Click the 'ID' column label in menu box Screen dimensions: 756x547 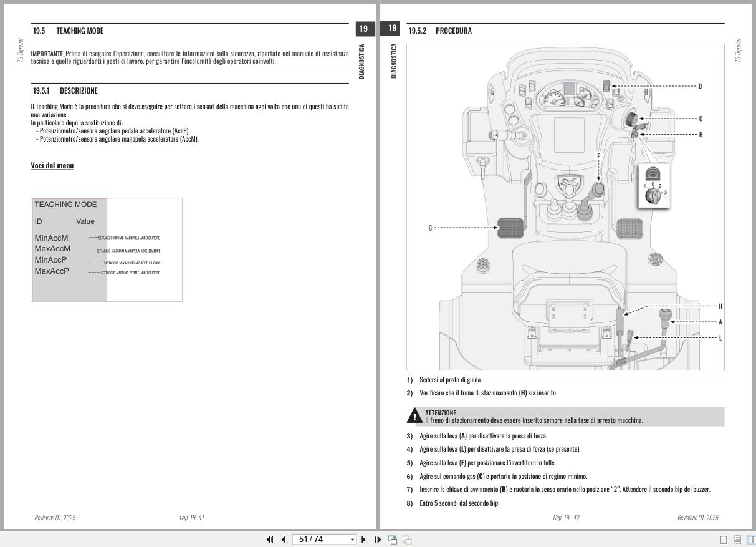pos(39,221)
